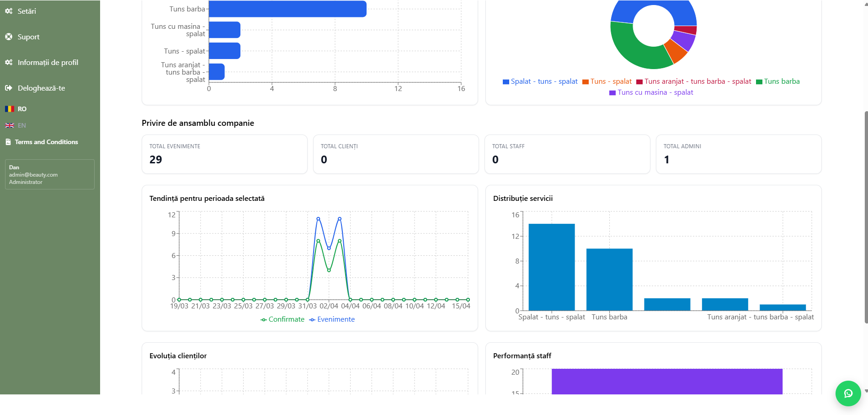Click the Total Clienți card
The width and height of the screenshot is (868, 415).
coord(396,154)
